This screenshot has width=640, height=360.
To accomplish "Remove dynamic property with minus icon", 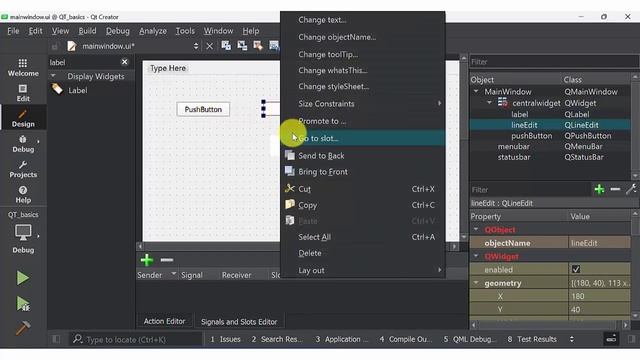I will click(615, 189).
